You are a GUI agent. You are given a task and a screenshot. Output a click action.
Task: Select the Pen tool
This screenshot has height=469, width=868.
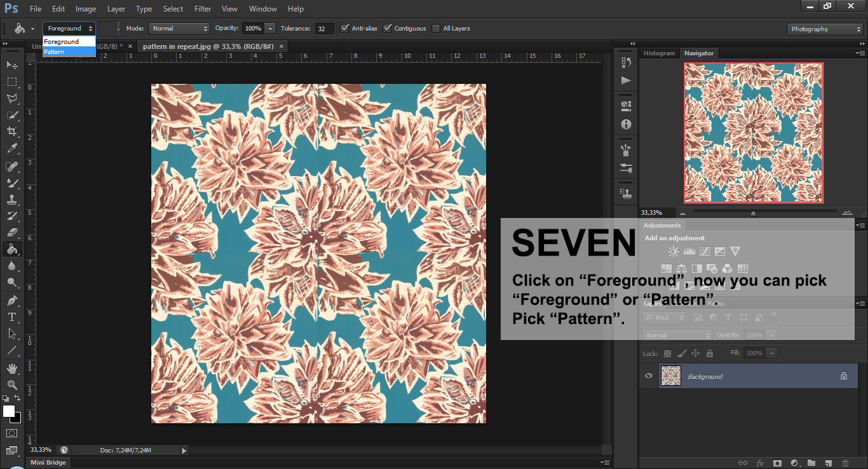(x=12, y=300)
